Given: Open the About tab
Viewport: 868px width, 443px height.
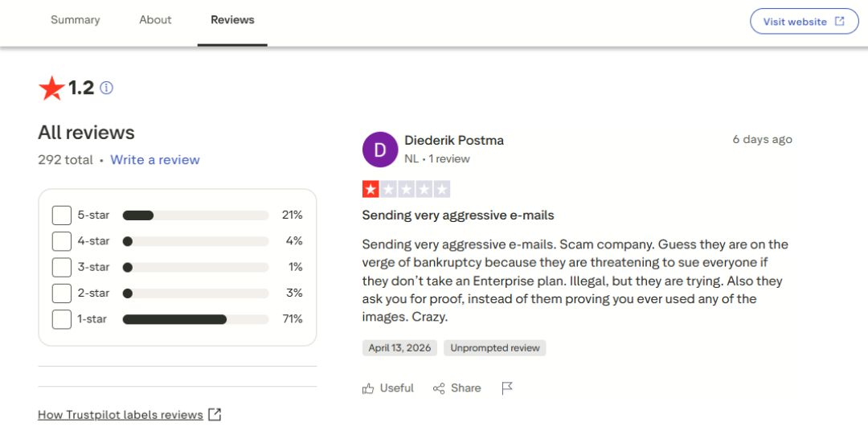Looking at the screenshot, I should tap(155, 20).
